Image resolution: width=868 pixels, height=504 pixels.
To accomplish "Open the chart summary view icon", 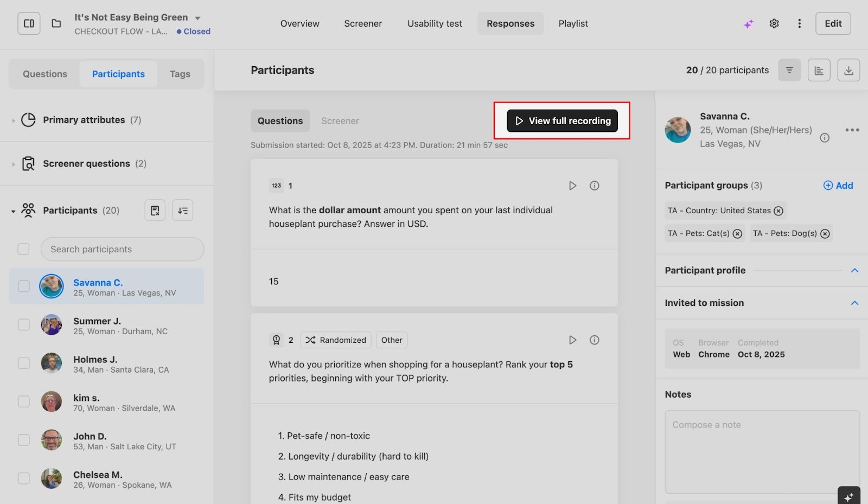I will pyautogui.click(x=819, y=70).
